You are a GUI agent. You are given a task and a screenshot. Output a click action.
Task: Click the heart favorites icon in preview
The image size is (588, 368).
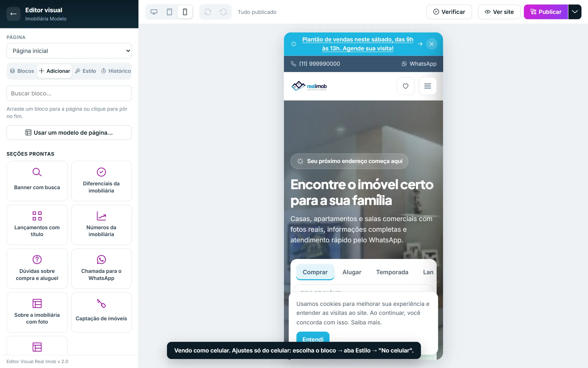[405, 86]
